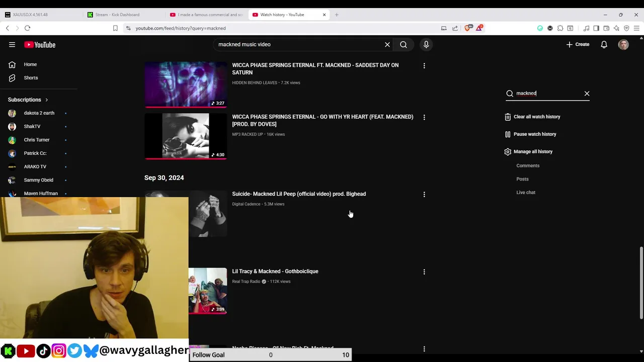Open the browser main menu
Viewport: 644px width, 362px height.
(636, 28)
